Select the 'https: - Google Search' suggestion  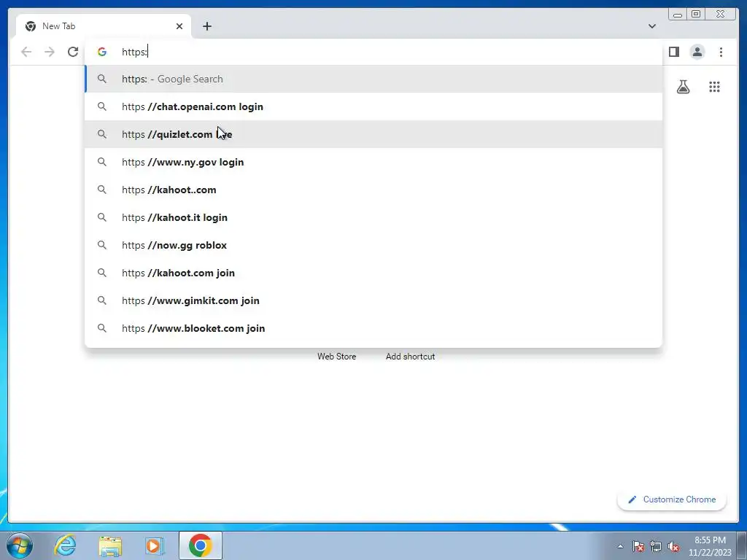click(x=373, y=79)
